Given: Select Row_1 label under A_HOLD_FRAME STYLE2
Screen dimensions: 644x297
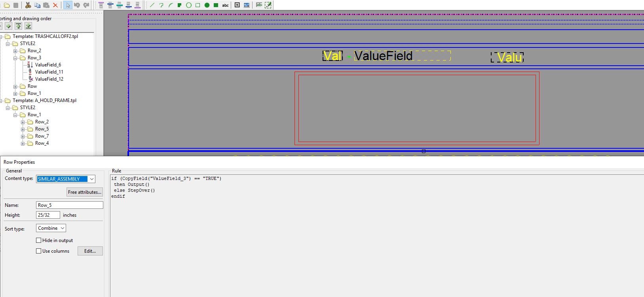Looking at the screenshot, I should 34,115.
